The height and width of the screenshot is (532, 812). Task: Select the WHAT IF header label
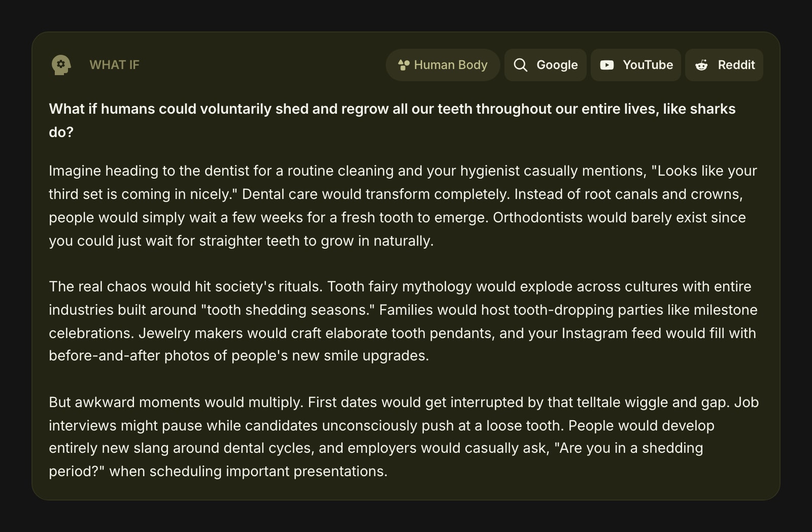(x=114, y=65)
